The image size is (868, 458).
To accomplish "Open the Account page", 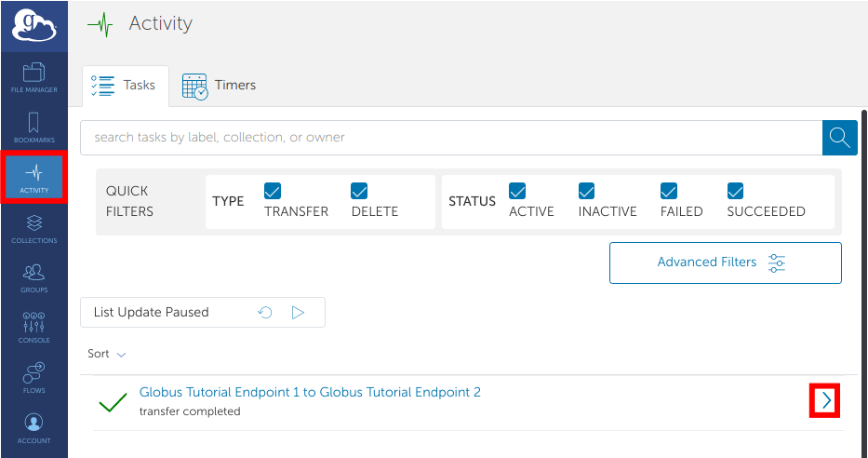I will 33,428.
